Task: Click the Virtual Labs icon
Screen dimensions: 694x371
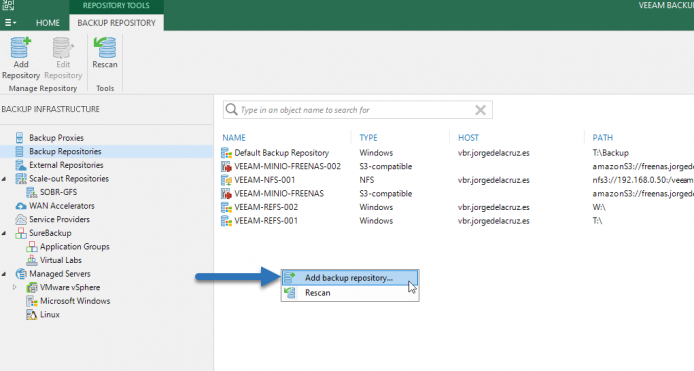Action: pos(31,260)
